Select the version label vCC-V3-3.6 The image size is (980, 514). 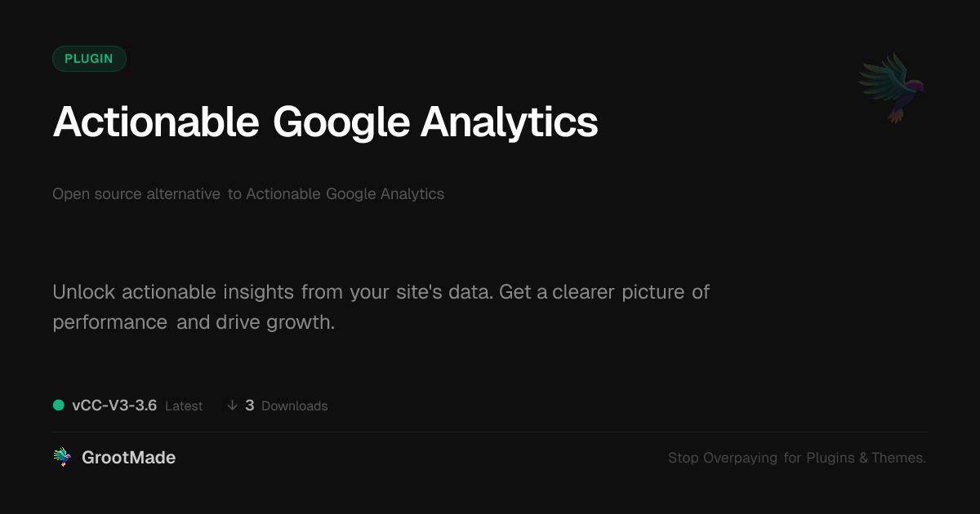(x=114, y=405)
